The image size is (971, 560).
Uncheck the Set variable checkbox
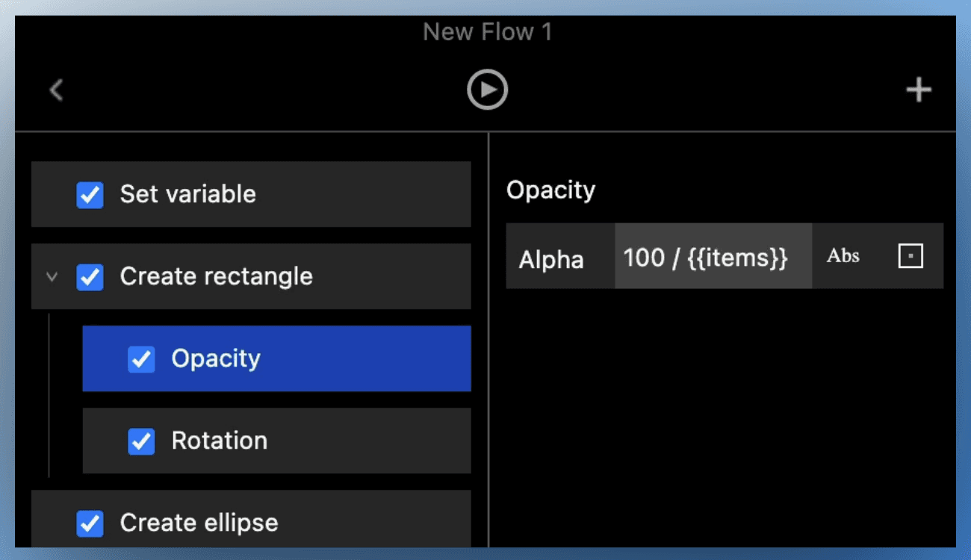pyautogui.click(x=90, y=195)
